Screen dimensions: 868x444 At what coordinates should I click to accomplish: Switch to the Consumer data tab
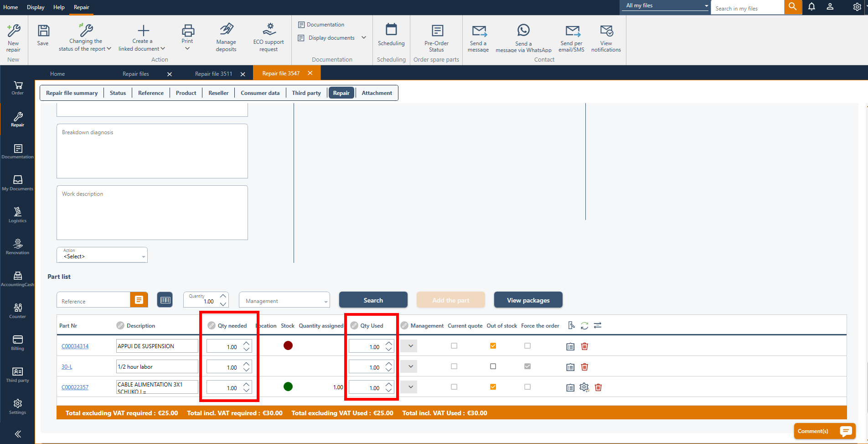(260, 93)
